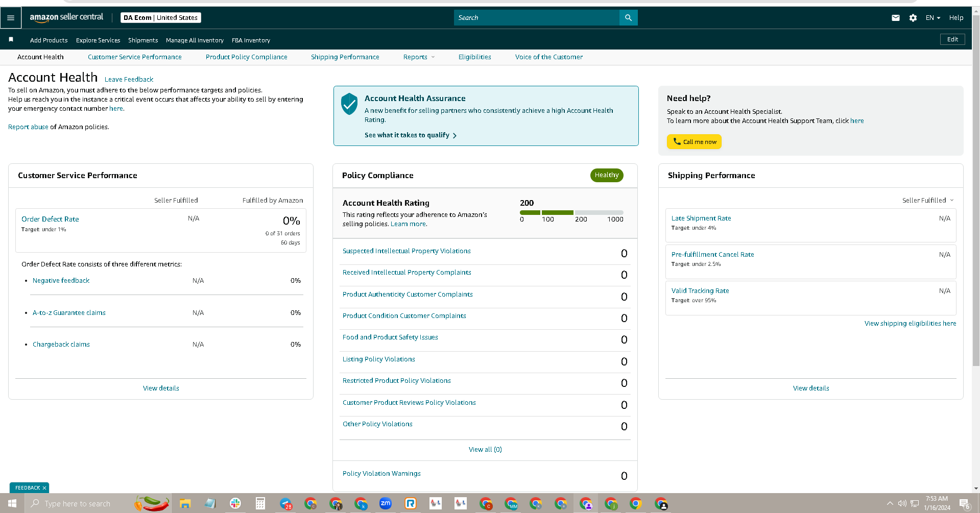Click View shipping eligibilities here
980x513 pixels.
click(910, 324)
